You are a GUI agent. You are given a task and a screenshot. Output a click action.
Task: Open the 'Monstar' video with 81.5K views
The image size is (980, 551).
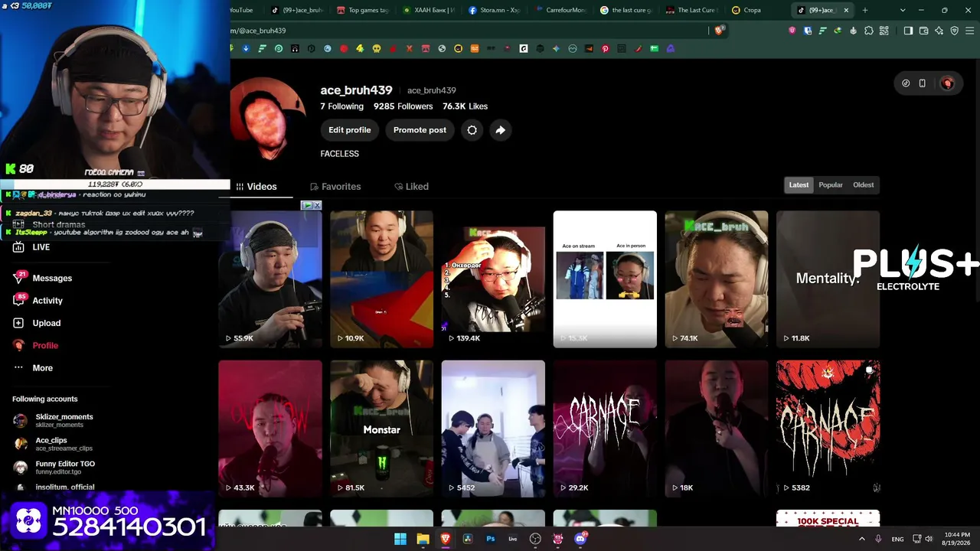381,429
